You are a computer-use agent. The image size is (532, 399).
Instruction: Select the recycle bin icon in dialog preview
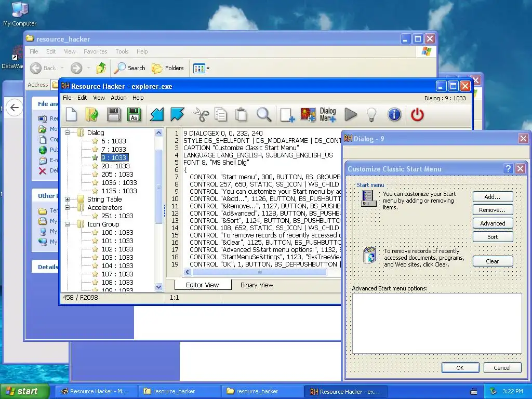pos(369,255)
